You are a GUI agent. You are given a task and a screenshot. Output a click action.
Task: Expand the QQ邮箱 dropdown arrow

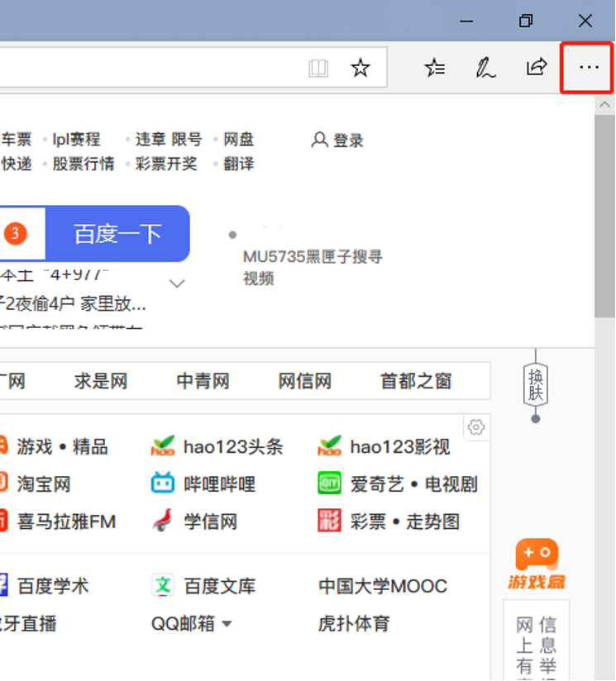pos(227,624)
